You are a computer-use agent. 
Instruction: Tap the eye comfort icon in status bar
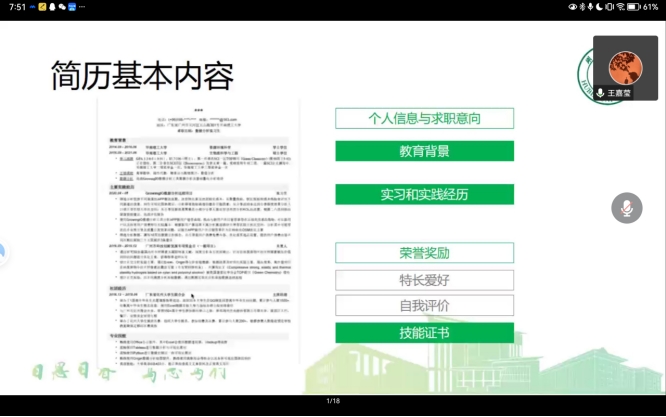pos(573,6)
